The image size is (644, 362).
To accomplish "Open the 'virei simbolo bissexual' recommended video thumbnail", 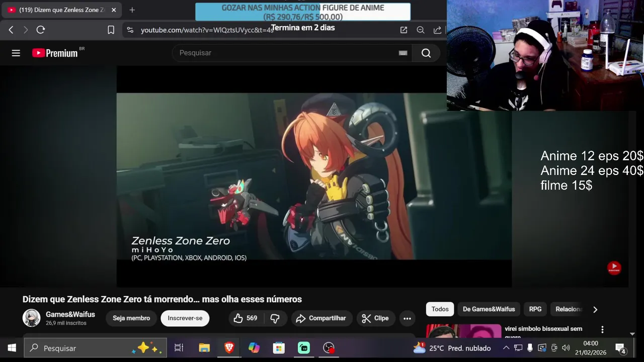I will click(464, 331).
